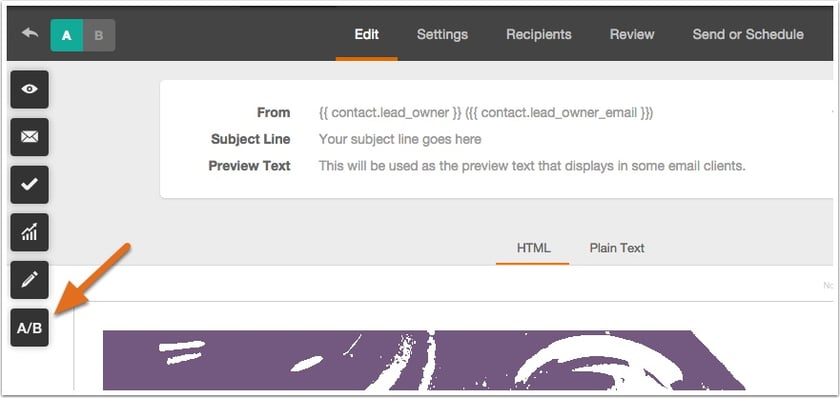Open the Recipients step
This screenshot has height=398, width=840.
538,35
